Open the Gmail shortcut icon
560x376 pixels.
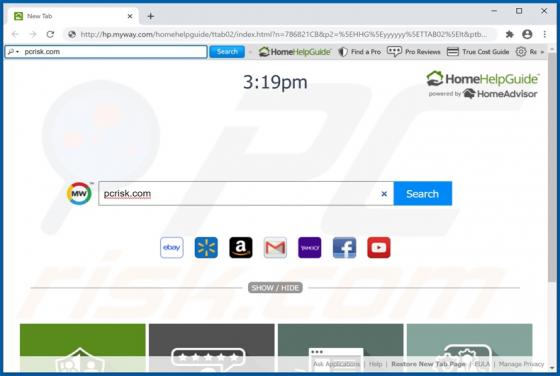(x=275, y=247)
